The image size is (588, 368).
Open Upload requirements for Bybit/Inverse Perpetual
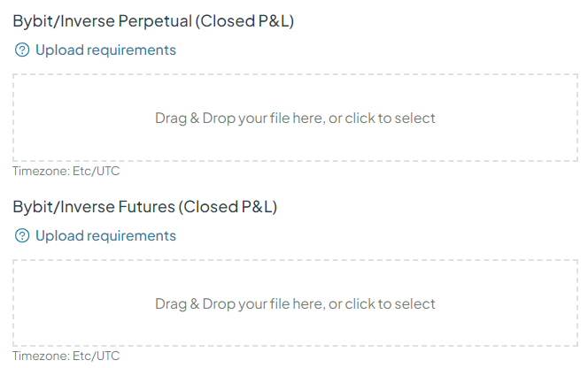click(105, 50)
